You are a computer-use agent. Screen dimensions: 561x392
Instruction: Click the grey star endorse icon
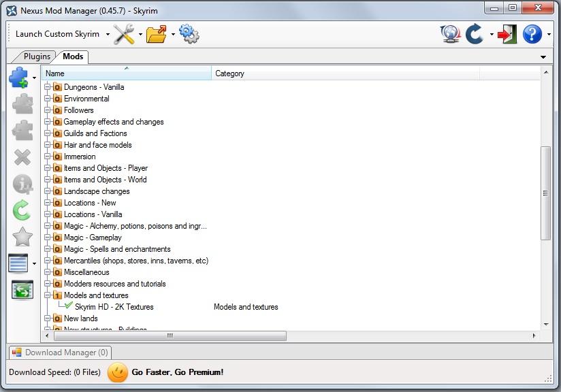pos(22,237)
